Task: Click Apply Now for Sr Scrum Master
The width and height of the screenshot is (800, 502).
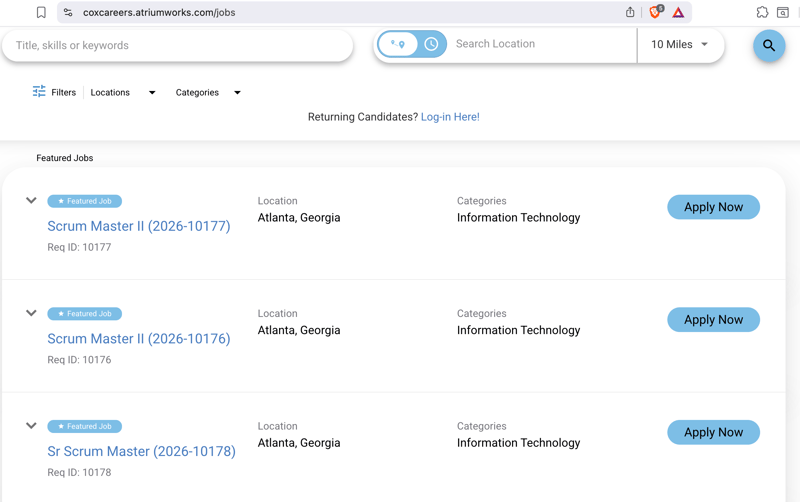Action: 713,432
